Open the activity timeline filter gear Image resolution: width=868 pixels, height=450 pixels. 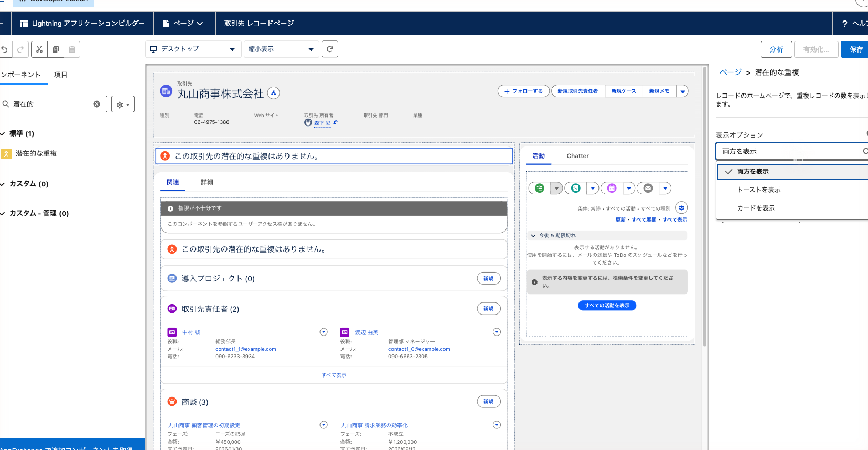coord(681,208)
